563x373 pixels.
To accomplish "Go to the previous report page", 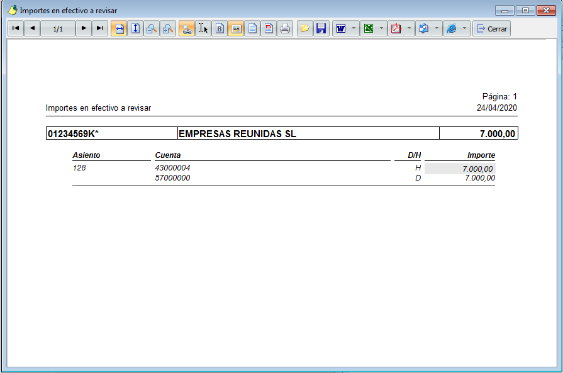I will [x=32, y=28].
